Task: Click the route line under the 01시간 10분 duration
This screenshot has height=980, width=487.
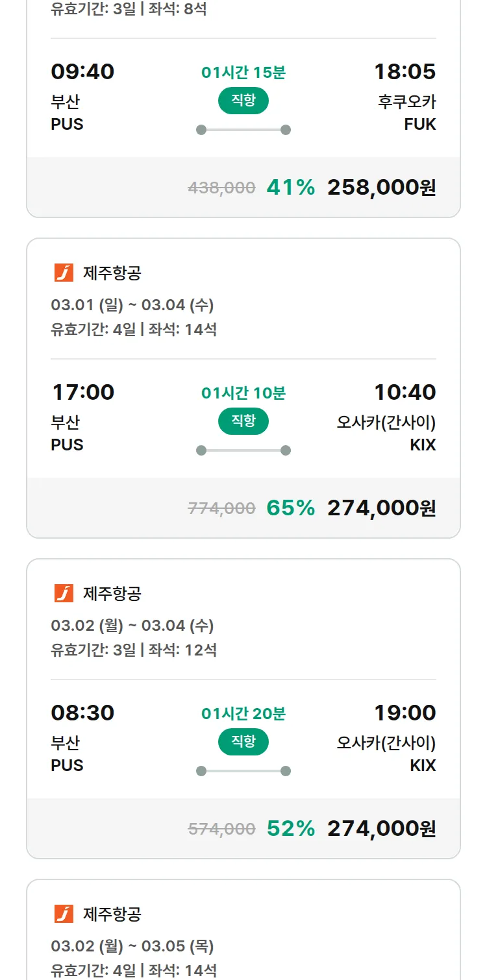Action: 243,450
